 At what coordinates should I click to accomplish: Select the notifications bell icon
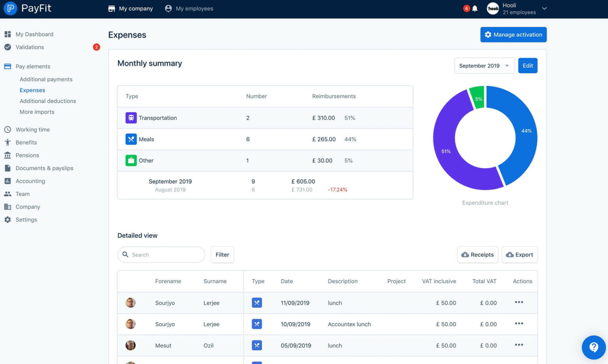[475, 8]
